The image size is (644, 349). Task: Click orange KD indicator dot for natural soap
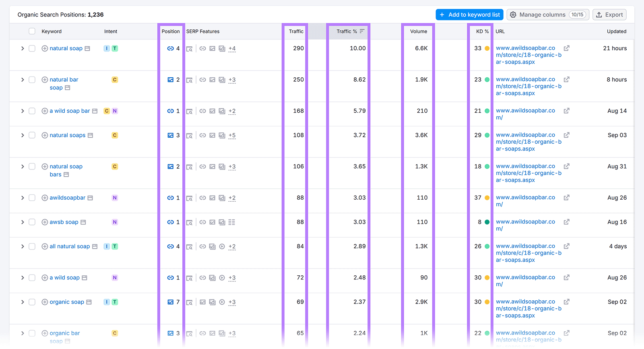point(487,48)
